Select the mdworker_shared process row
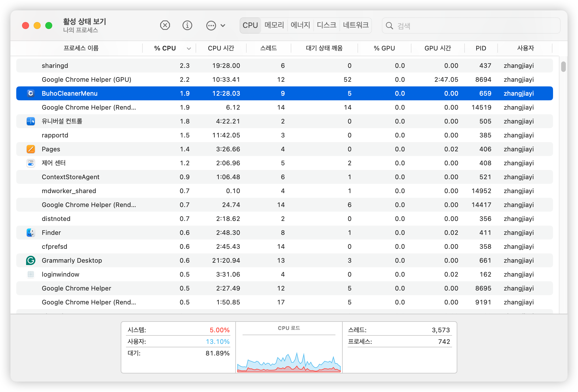Viewport: 578px width, 392px height. [x=284, y=191]
